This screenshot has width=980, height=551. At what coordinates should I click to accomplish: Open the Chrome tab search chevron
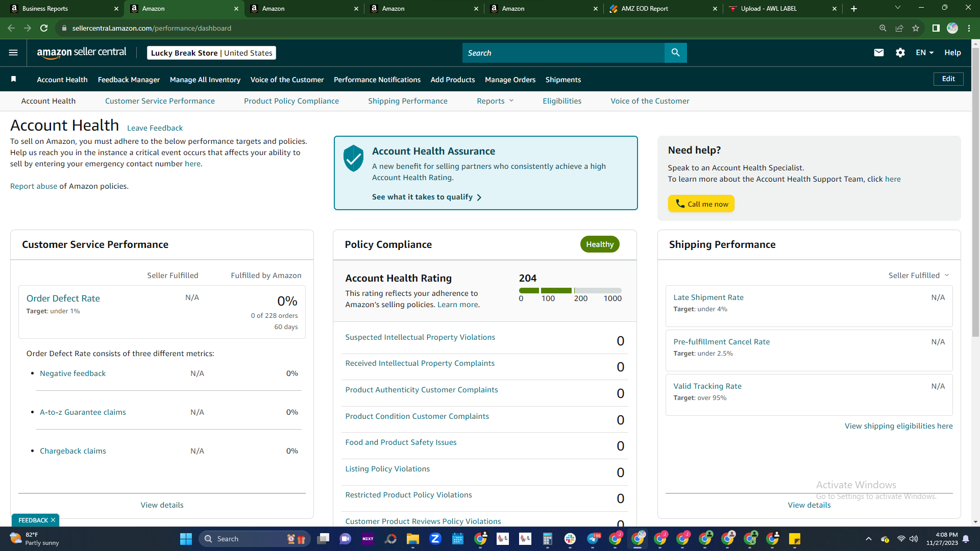898,8
